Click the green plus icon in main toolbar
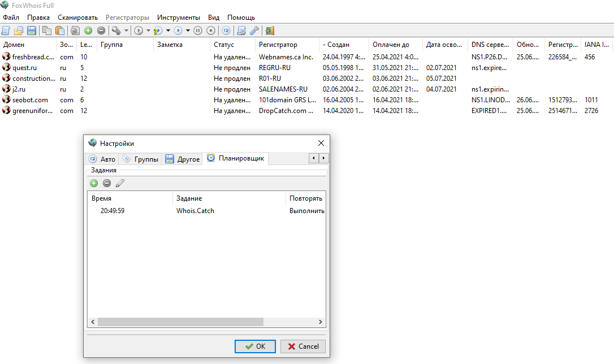This screenshot has width=614, height=364. (88, 31)
